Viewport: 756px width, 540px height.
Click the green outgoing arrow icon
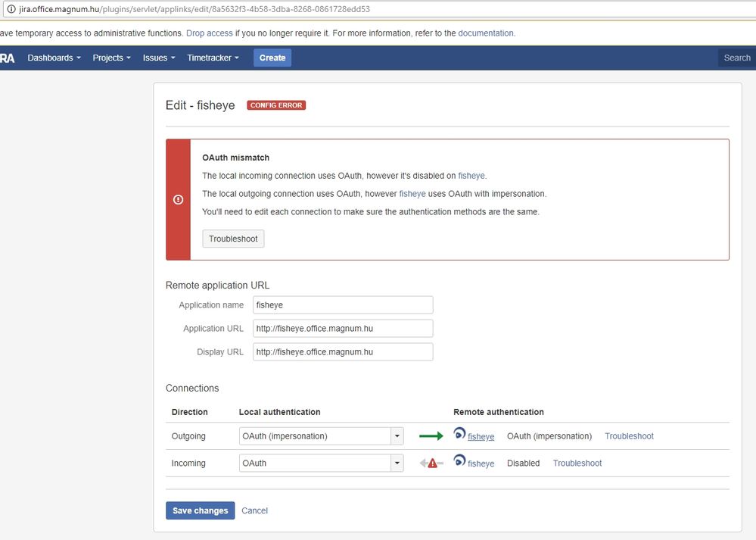click(431, 436)
